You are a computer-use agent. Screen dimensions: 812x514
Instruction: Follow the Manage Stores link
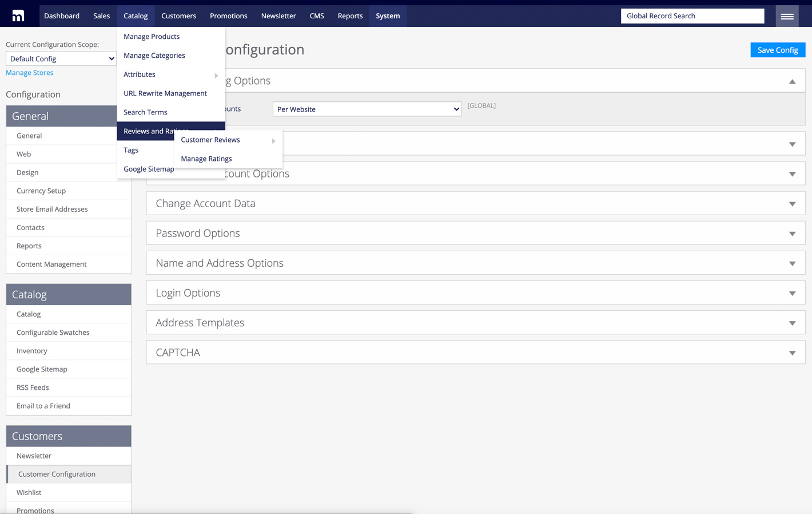(x=30, y=73)
